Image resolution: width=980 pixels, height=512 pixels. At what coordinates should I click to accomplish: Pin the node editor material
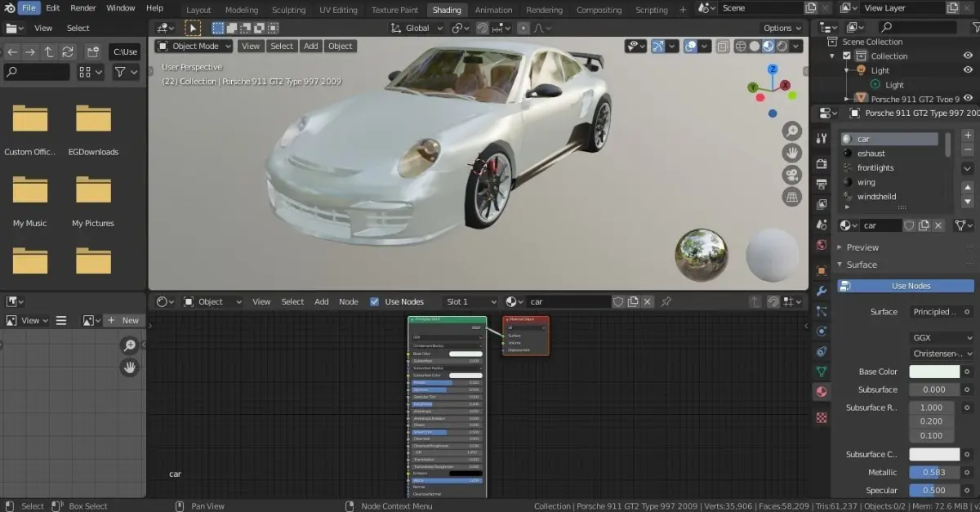666,301
